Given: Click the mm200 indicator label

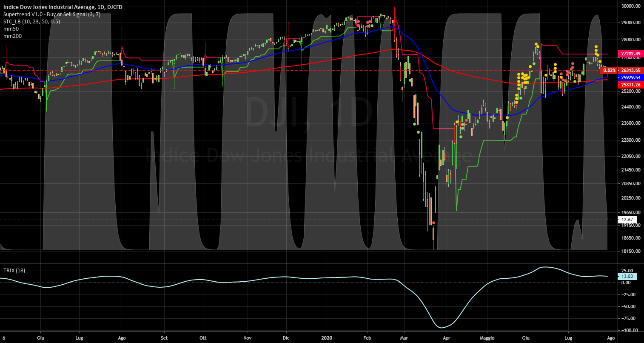Looking at the screenshot, I should tap(12, 36).
